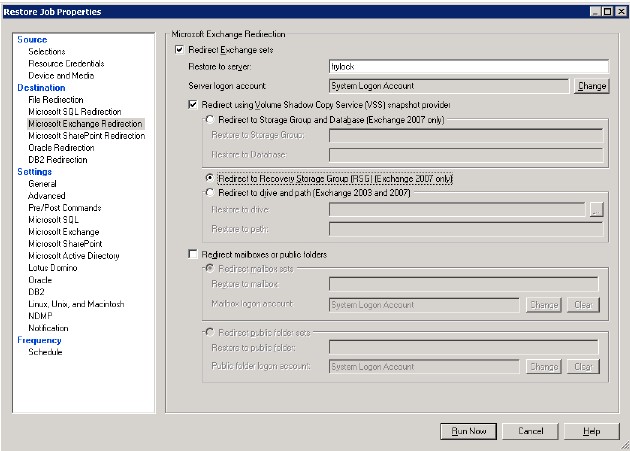Open the Source section heading
This screenshot has width=630, height=451.
32,40
